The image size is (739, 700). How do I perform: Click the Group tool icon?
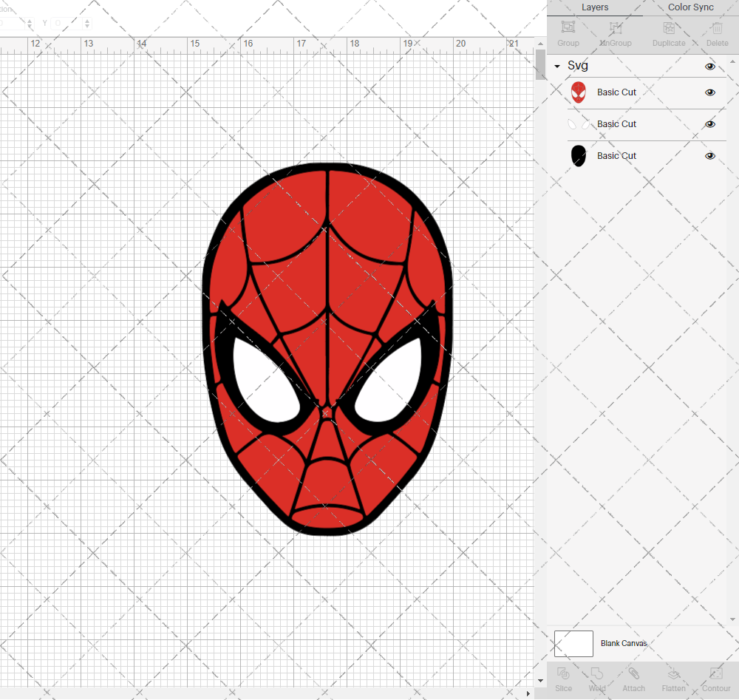click(x=568, y=27)
